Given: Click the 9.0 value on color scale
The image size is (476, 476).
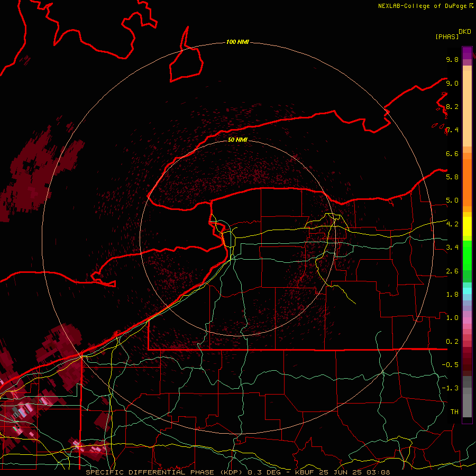Looking at the screenshot, I should pos(452,83).
